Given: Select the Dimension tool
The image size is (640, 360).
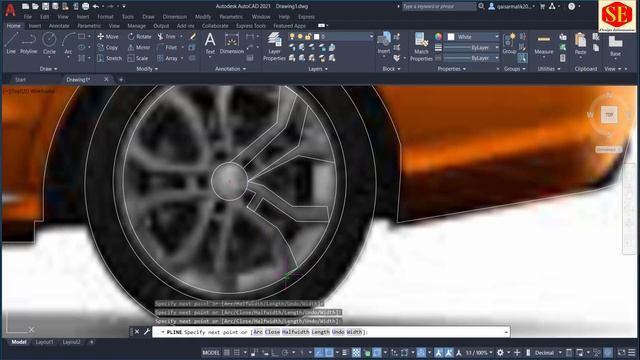Looking at the screenshot, I should (x=231, y=43).
